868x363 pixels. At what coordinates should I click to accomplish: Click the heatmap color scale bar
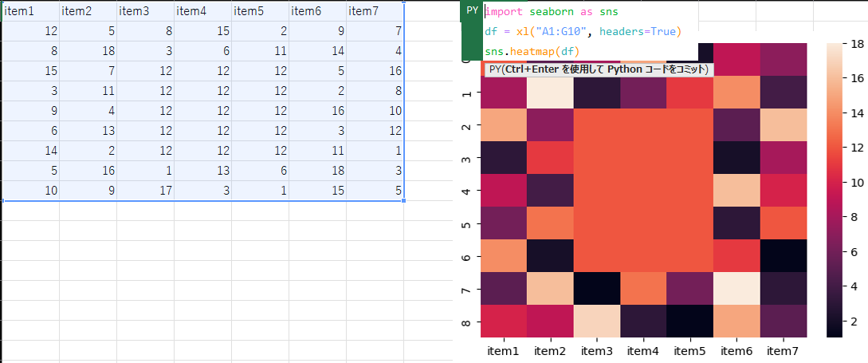(x=835, y=190)
